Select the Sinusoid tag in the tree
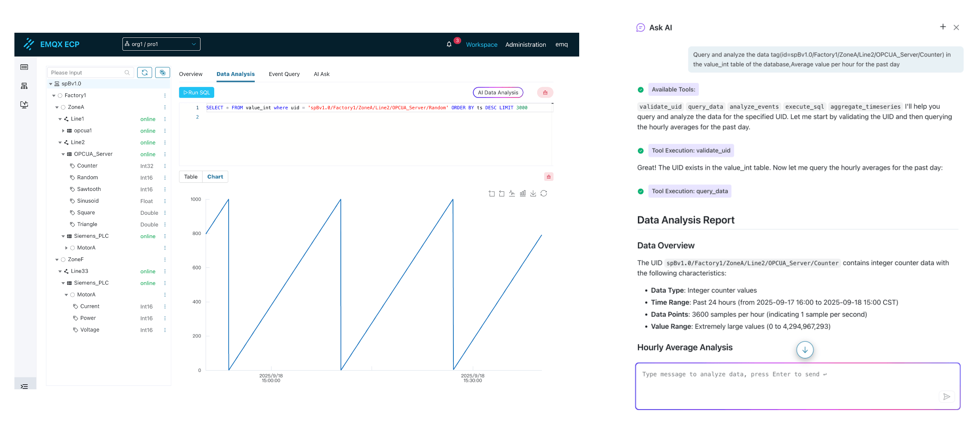This screenshot has width=980, height=424. 88,201
